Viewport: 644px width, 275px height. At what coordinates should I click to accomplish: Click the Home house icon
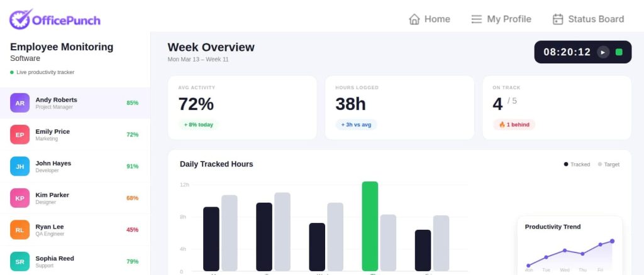414,19
